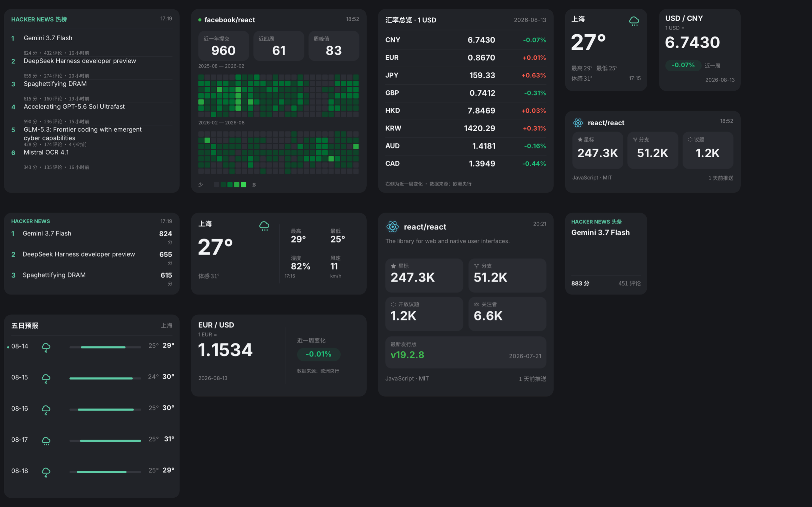Click the '451 评论' comment count
This screenshot has width=812, height=507.
click(630, 283)
